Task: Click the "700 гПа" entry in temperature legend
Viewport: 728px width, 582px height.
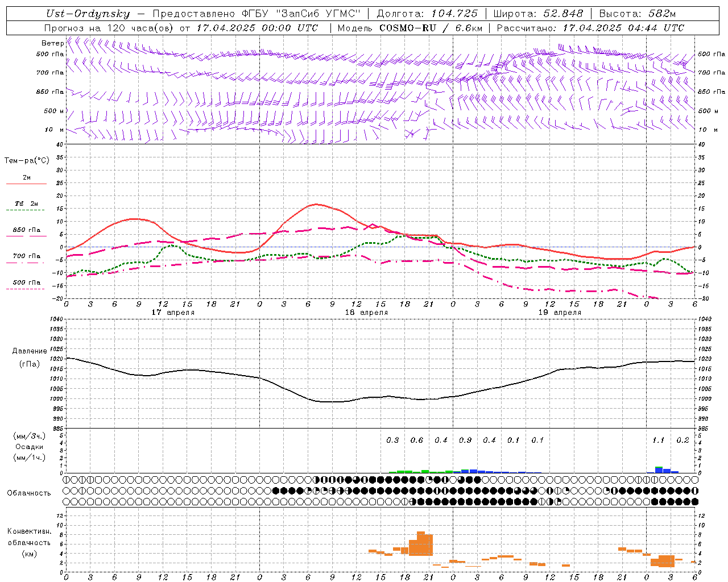Action: tap(26, 256)
